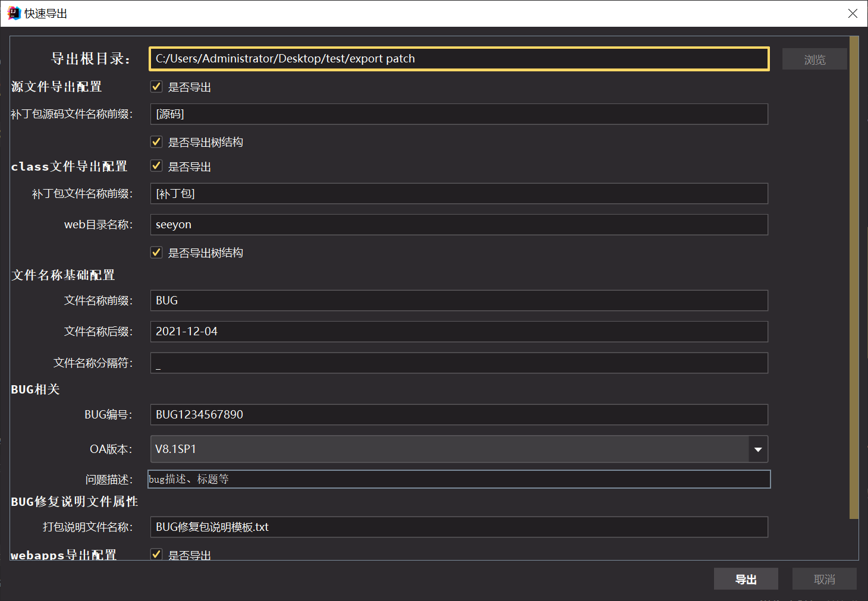Click the 补丁包源码文件名称前缀 input field
Image resolution: width=868 pixels, height=601 pixels.
(x=459, y=114)
